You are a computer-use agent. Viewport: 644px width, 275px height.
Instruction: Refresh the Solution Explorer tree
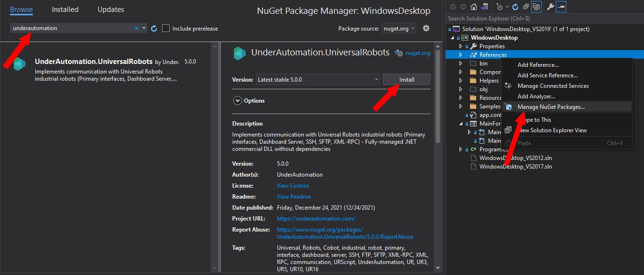515,7
